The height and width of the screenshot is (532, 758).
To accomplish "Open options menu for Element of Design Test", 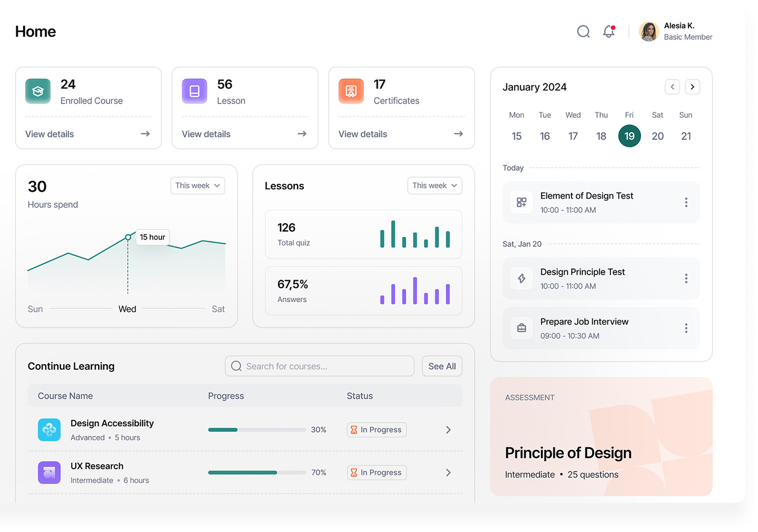I will 686,203.
